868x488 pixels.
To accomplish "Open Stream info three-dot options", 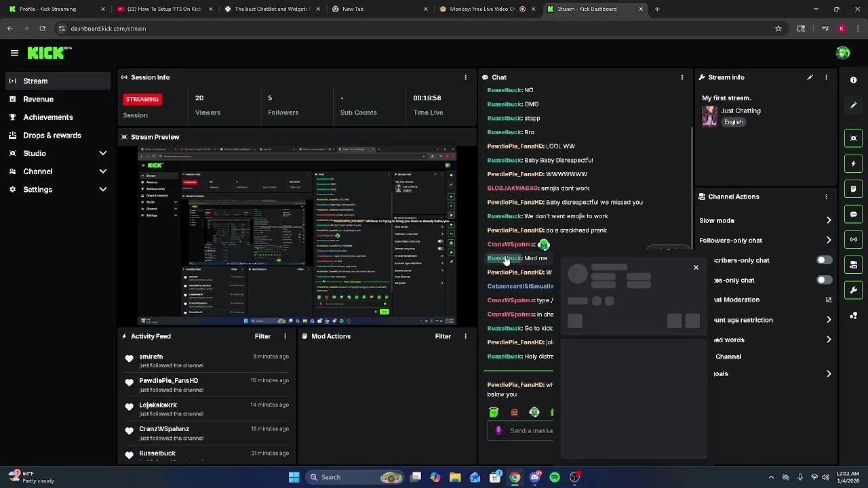I will [x=826, y=77].
